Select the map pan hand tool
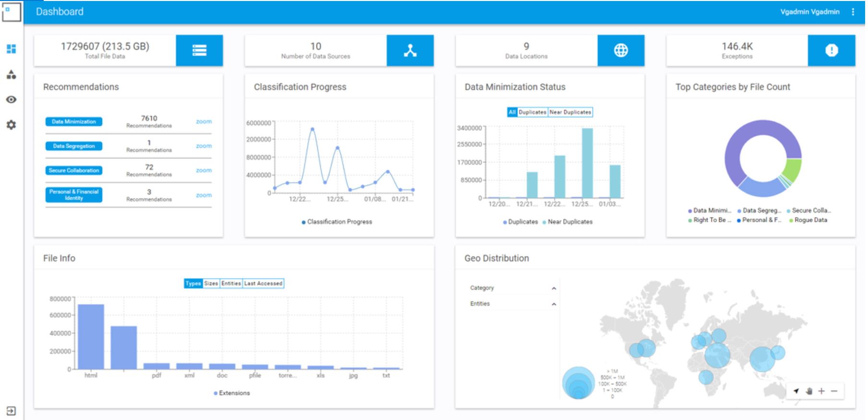The height and width of the screenshot is (420, 868). pos(809,391)
